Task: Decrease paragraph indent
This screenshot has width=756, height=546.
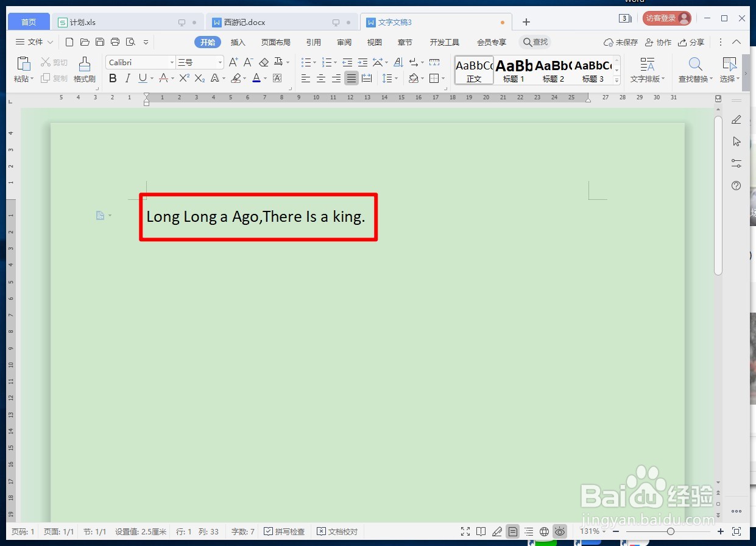Action: 347,62
